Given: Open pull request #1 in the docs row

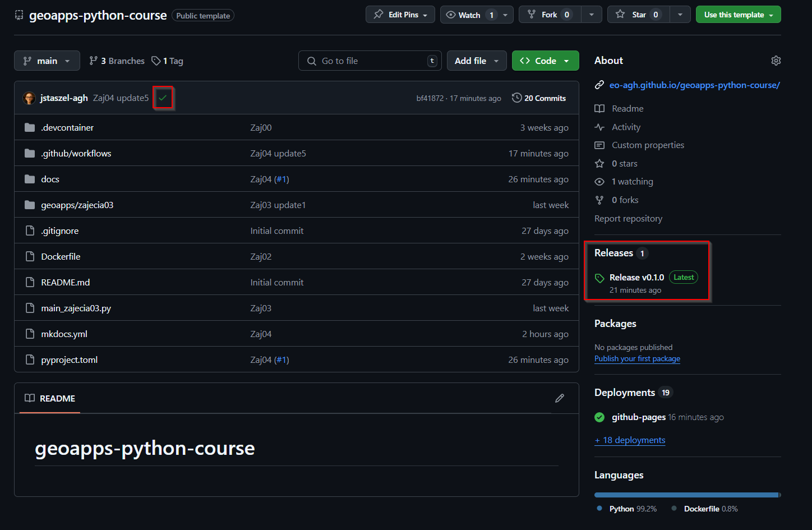Looking at the screenshot, I should (282, 179).
